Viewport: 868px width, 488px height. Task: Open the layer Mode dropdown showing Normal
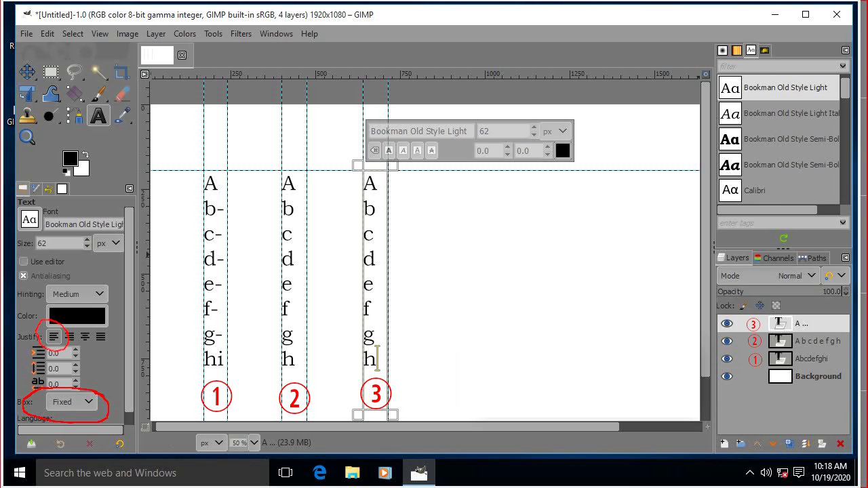pos(768,276)
